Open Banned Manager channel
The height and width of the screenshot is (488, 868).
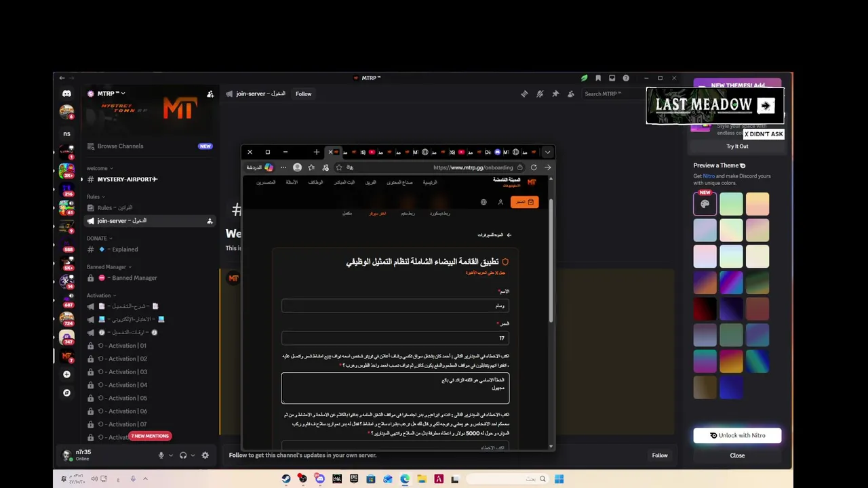[149, 278]
